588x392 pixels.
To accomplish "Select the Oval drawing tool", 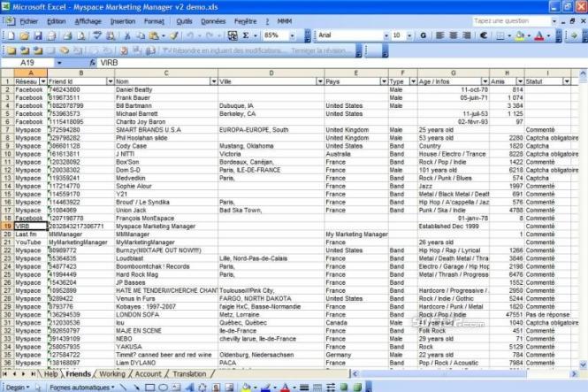I will tap(163, 387).
